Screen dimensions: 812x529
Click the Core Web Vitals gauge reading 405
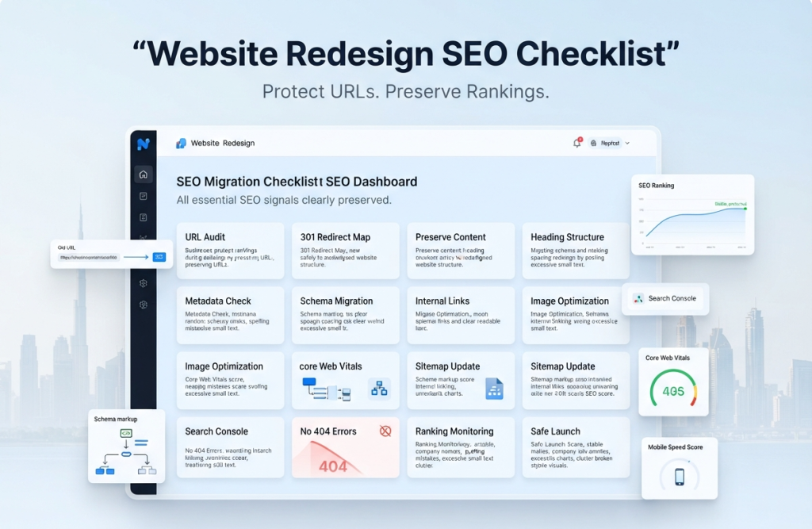point(673,388)
